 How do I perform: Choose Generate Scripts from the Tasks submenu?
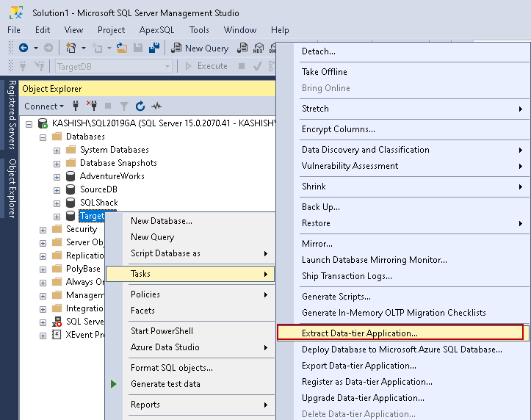coord(336,297)
